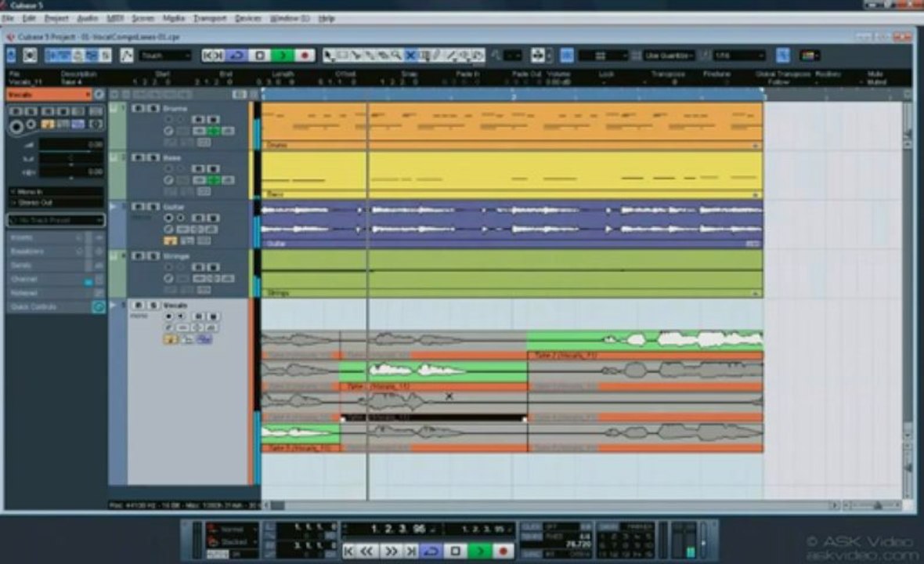Image resolution: width=924 pixels, height=564 pixels.
Task: Solo the Guitar track
Action: 153,207
